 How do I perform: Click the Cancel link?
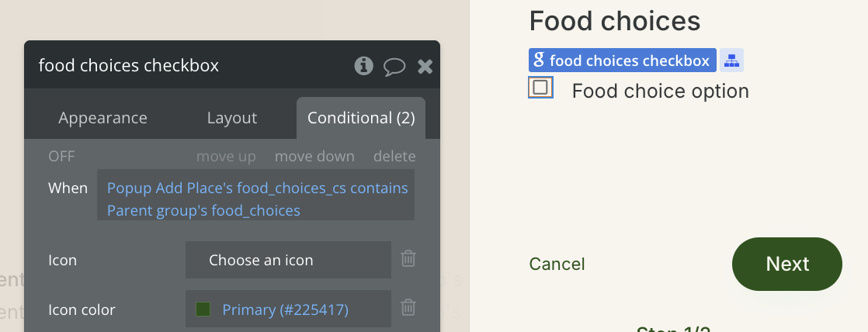(x=557, y=264)
